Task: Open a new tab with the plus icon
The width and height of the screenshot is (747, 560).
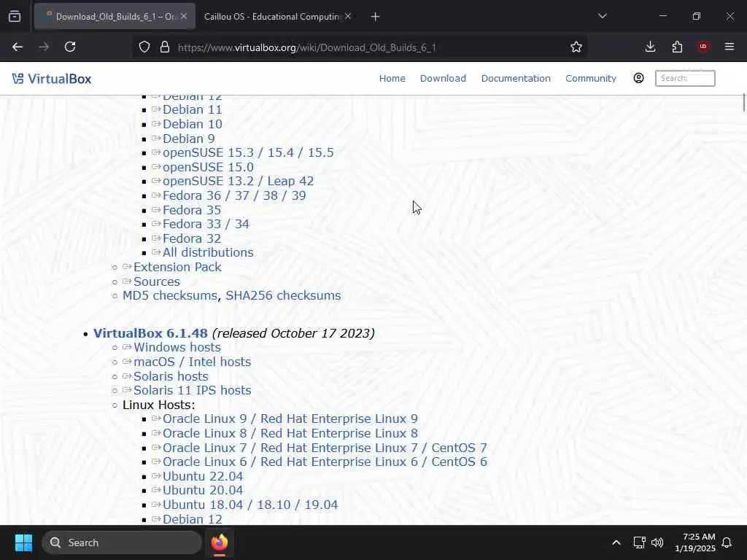Action: pos(376,17)
